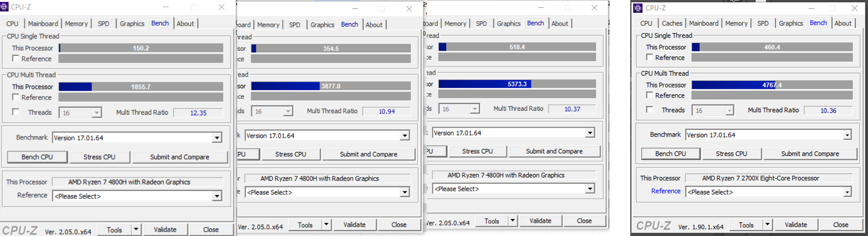Click multi thread score bar showing 5373.3

(x=517, y=84)
